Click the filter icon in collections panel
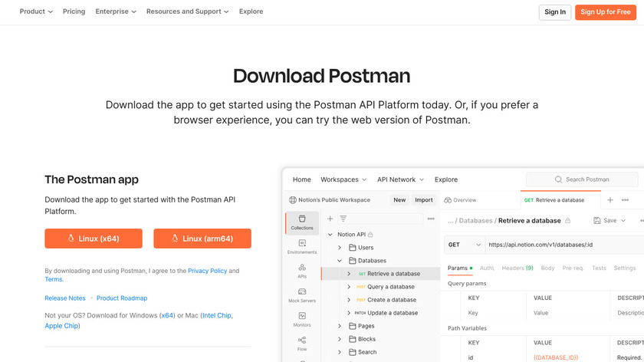The width and height of the screenshot is (644, 362). (343, 219)
